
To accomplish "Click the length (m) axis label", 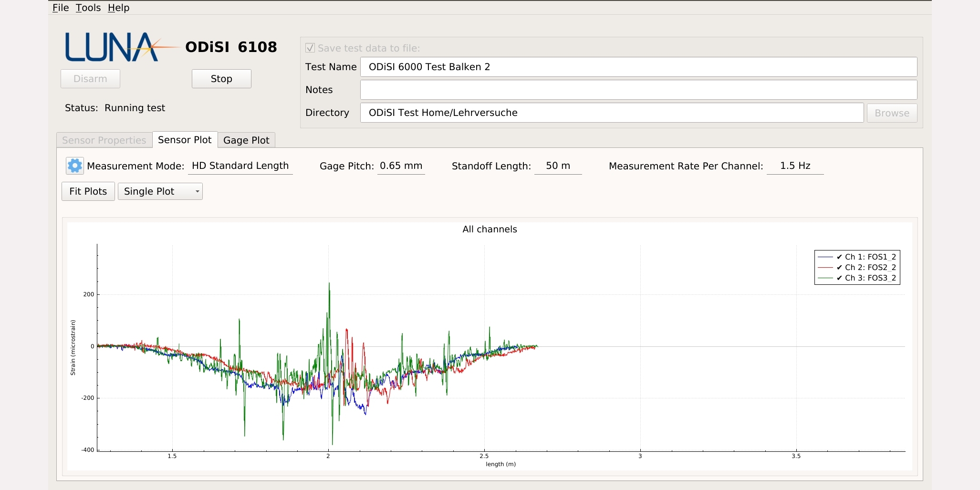I will 500,464.
